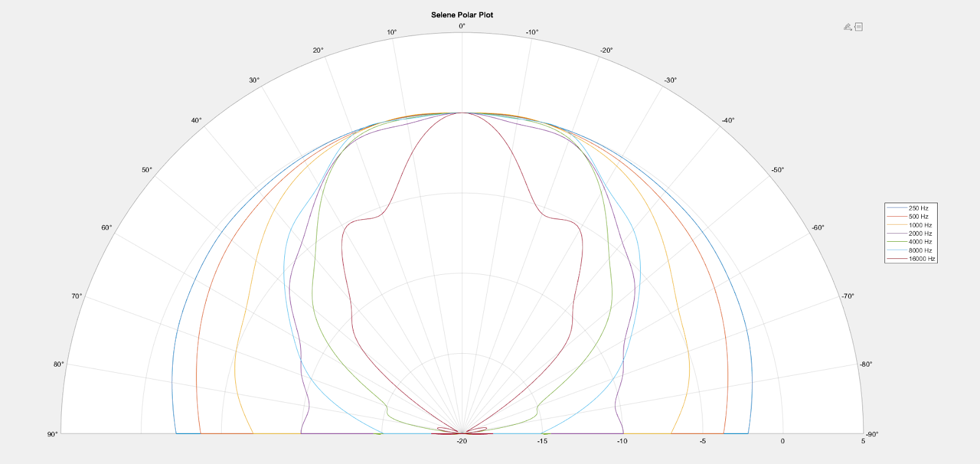Click the -90° angle label

pyautogui.click(x=872, y=434)
